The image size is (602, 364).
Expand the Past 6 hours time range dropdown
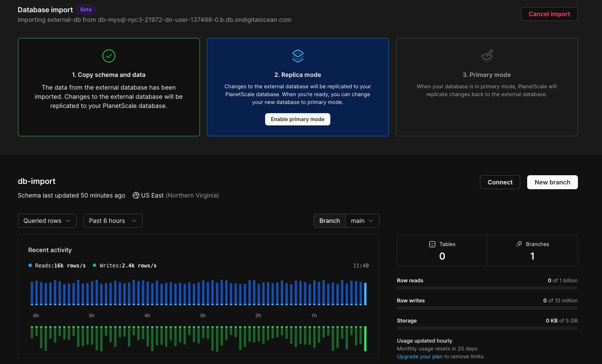(x=113, y=221)
